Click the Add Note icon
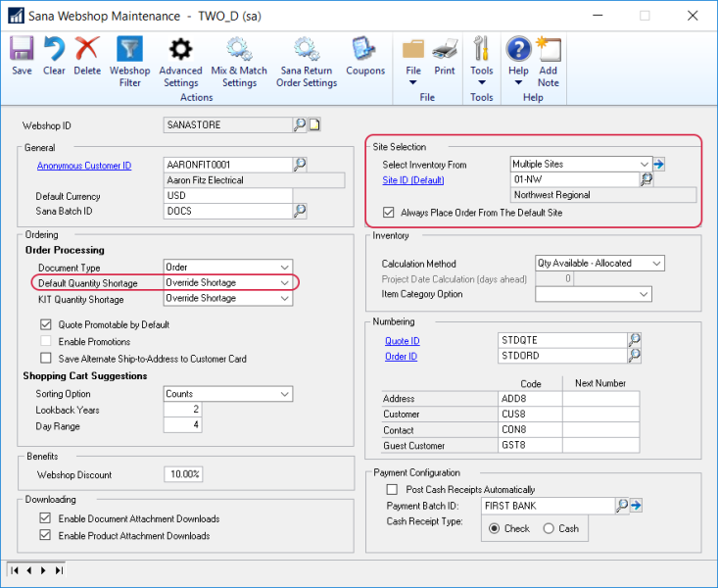 click(x=549, y=49)
